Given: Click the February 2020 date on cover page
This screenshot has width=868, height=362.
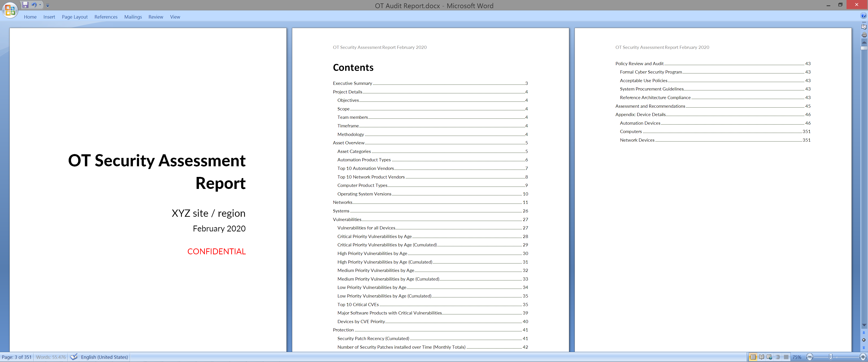Looking at the screenshot, I should click(x=219, y=229).
